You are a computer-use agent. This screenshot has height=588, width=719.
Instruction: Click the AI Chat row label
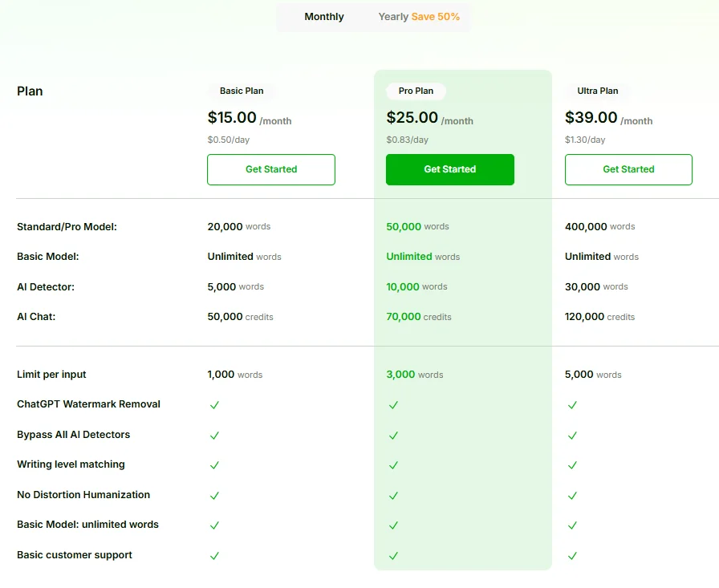point(36,317)
